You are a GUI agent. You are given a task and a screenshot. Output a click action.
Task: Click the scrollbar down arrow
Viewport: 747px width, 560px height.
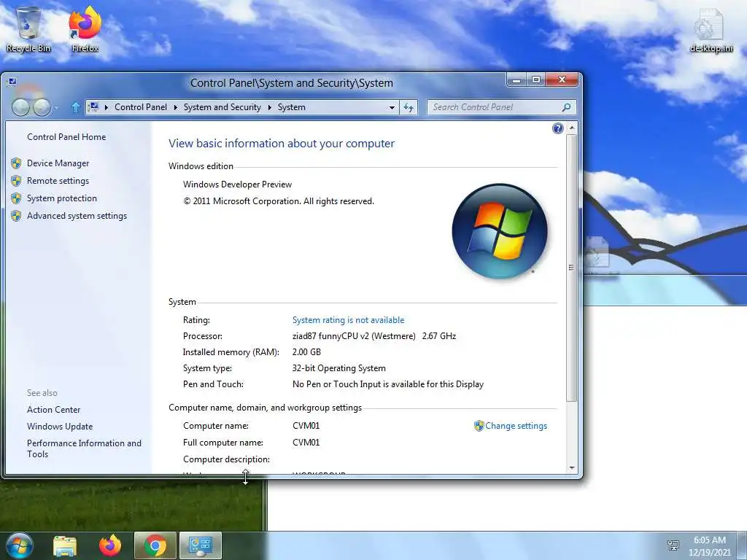pyautogui.click(x=572, y=468)
